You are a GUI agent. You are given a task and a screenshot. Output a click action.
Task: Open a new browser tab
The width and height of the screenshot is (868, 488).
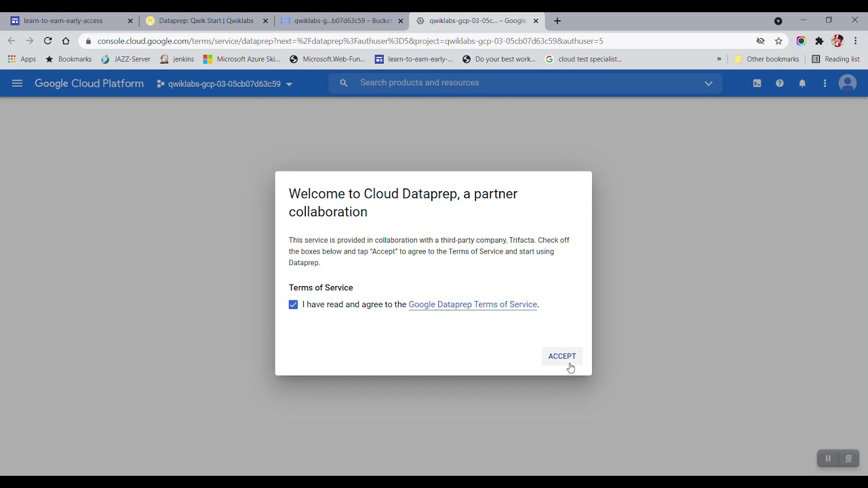pos(557,21)
